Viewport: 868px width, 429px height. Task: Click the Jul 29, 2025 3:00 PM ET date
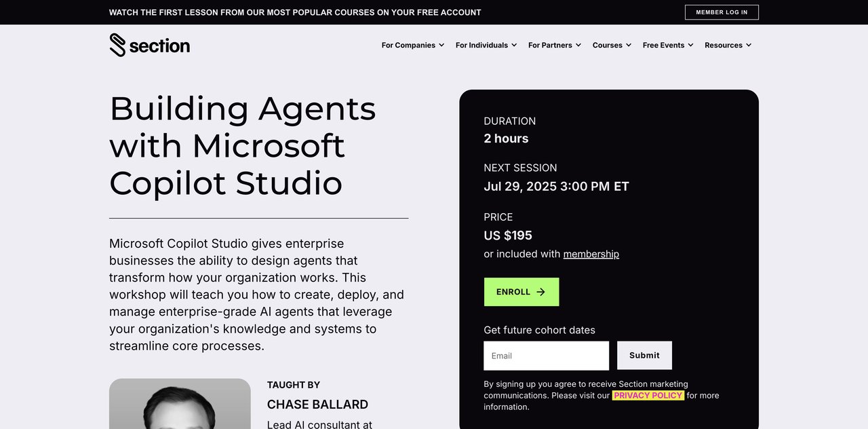pyautogui.click(x=556, y=186)
